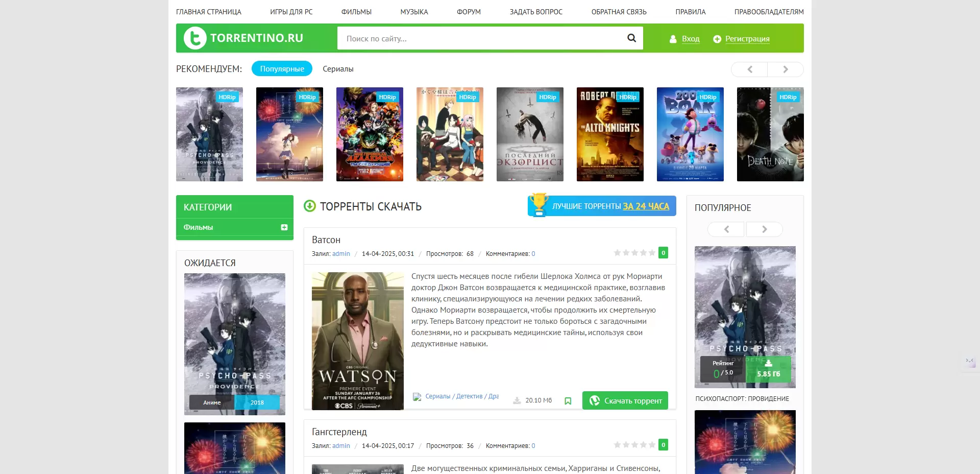The width and height of the screenshot is (980, 474).
Task: Click the trophy icon on best torrents banner
Action: point(538,205)
